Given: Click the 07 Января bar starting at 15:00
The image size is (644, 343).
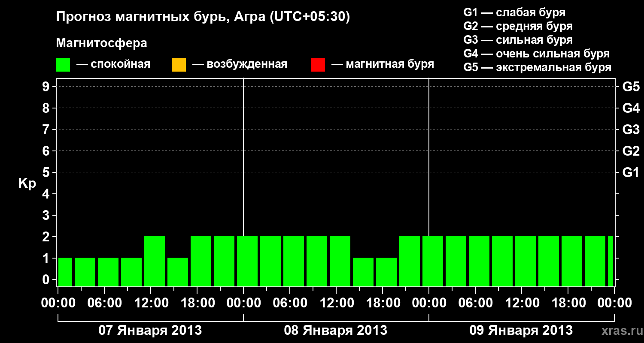Looking at the screenshot, I should [x=178, y=272].
